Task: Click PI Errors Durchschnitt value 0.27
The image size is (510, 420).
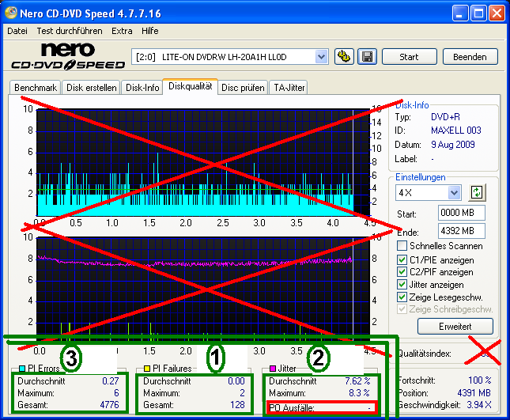Action: (111, 381)
